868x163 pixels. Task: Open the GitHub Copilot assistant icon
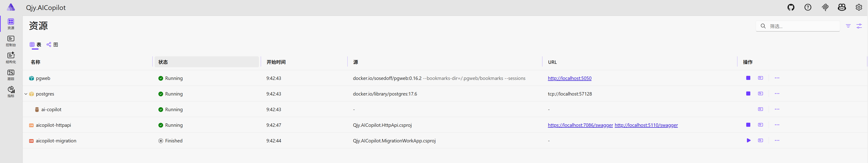(x=842, y=7)
